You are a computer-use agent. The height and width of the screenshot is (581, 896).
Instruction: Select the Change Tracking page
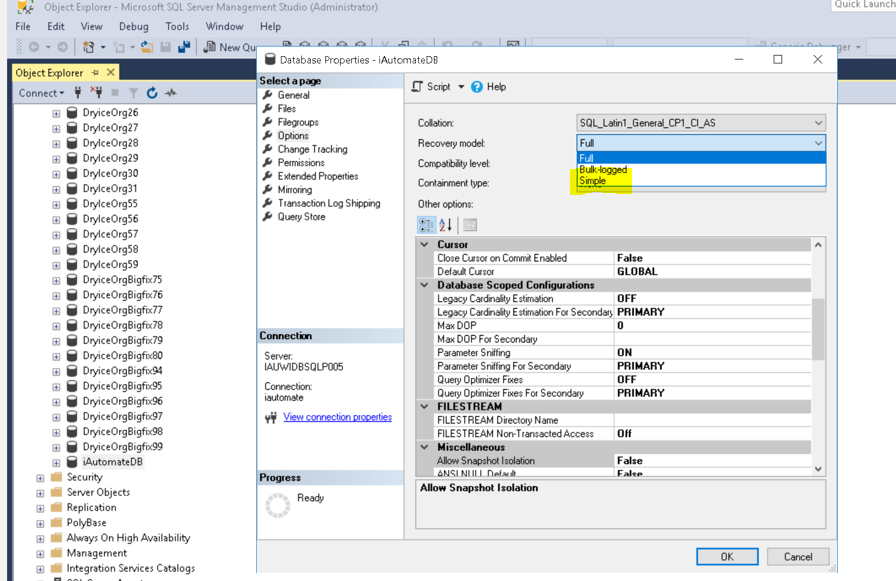312,149
